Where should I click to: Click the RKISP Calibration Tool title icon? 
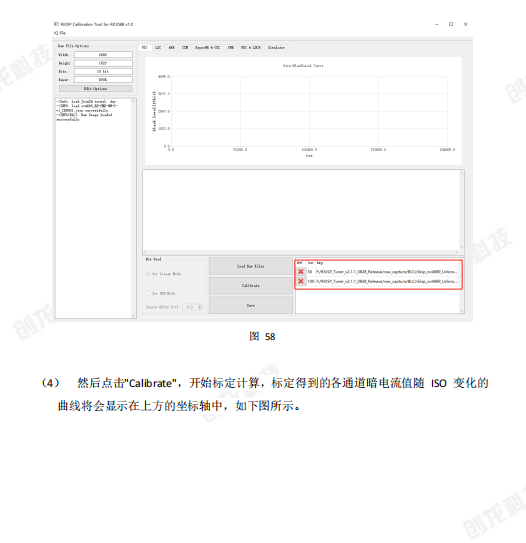[56, 24]
